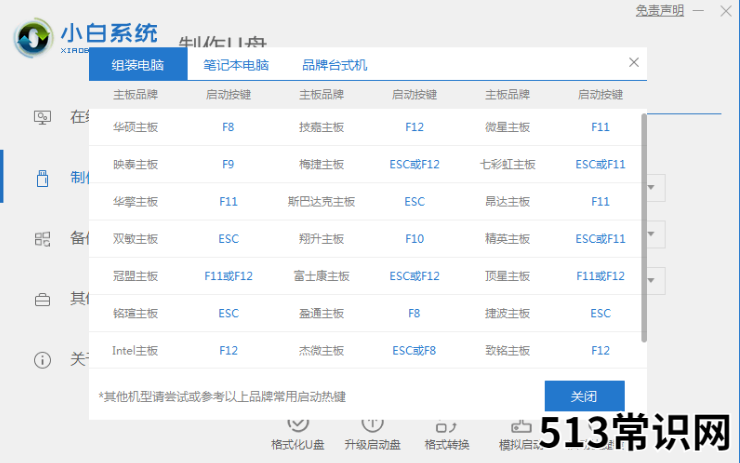Screen dimensions: 740x463
Task: Click the vertical scrollbar thumb in dialog
Action: (x=644, y=227)
